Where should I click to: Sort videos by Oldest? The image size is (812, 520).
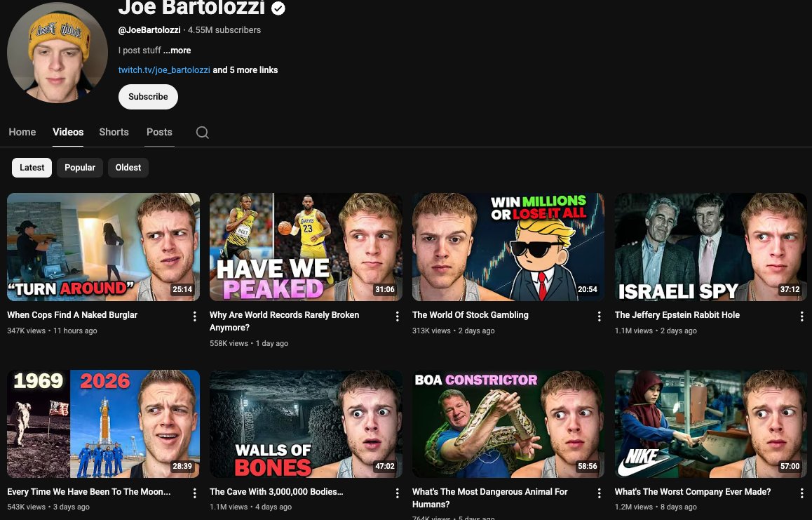(128, 168)
